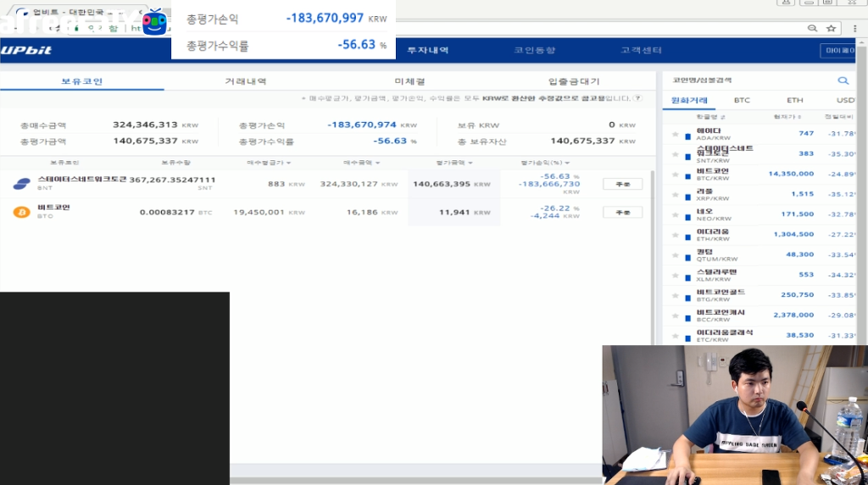The height and width of the screenshot is (485, 868).
Task: Click the 코인명/심볼검색 search field
Action: (750, 81)
